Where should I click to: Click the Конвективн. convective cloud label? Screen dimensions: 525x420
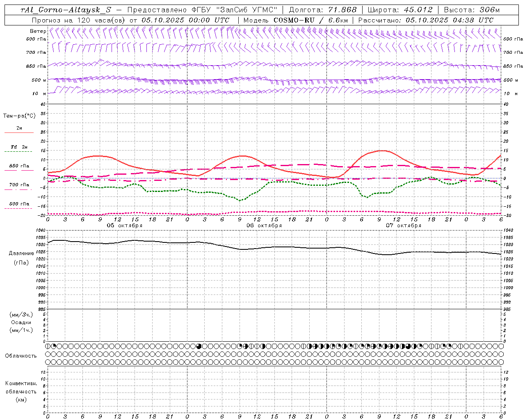(21, 383)
